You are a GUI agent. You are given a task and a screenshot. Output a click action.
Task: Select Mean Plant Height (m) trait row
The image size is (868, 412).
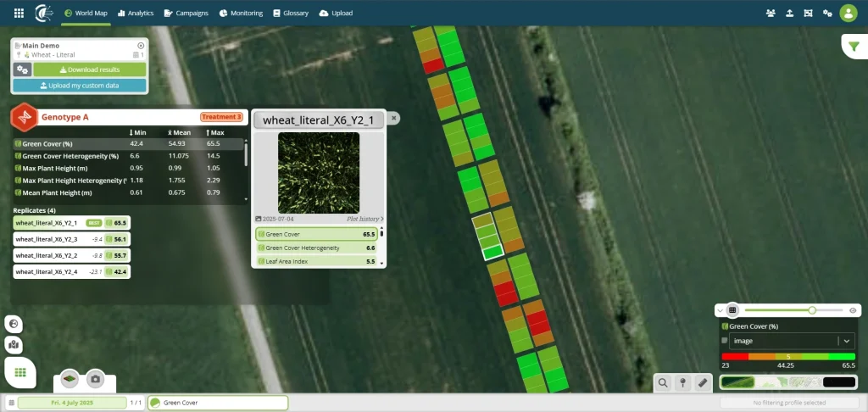coord(128,192)
